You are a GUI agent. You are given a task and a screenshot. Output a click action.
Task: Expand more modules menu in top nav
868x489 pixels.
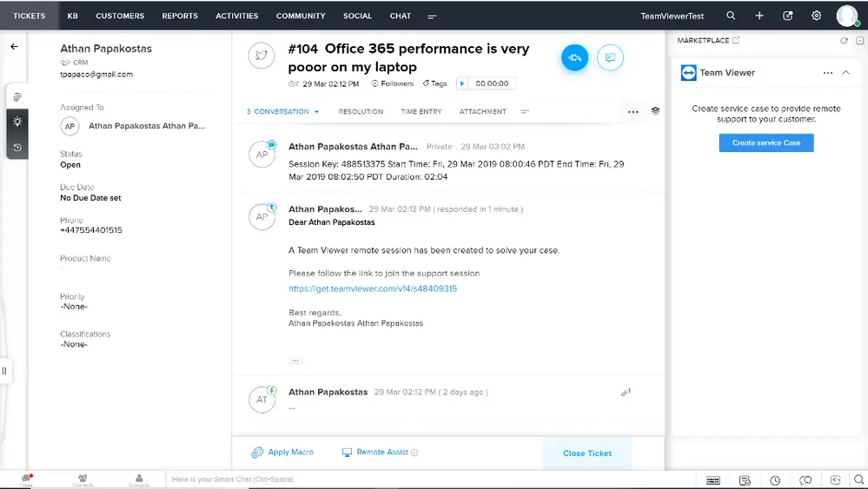(x=433, y=17)
